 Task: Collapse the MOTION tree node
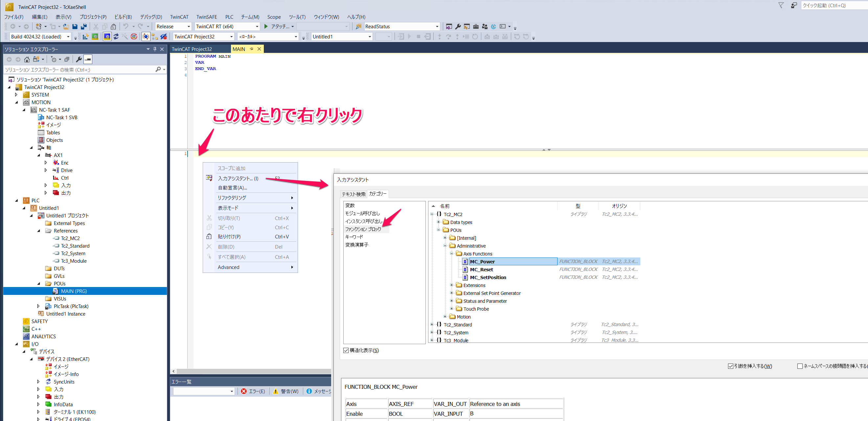point(16,102)
